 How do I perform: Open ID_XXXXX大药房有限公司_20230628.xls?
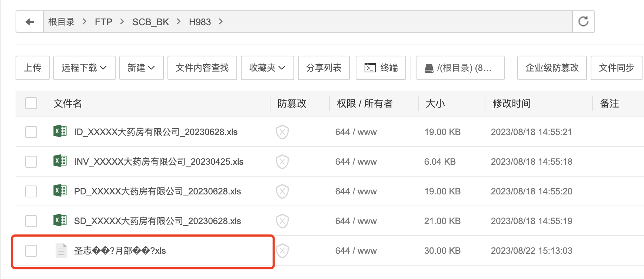(x=156, y=132)
